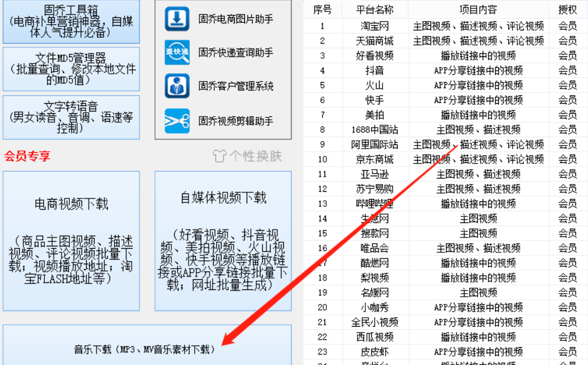Open 文字转语音 button
This screenshot has width=588, height=365.
[71, 117]
